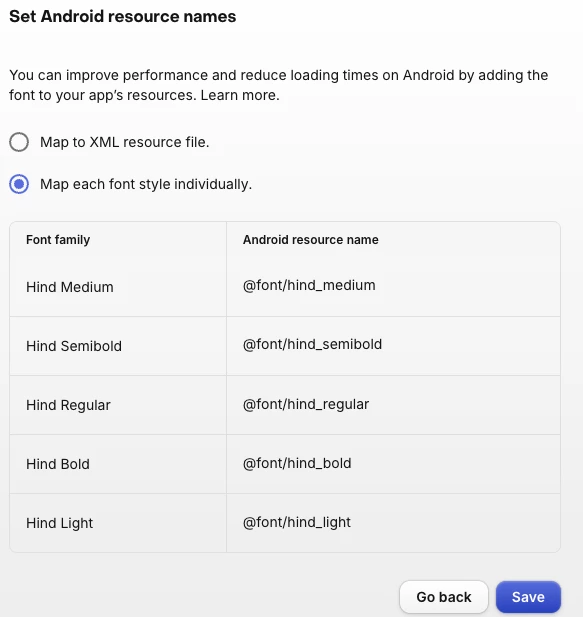Click the Map each font style individually label
Viewport: 583px width, 617px height.
[x=146, y=184]
